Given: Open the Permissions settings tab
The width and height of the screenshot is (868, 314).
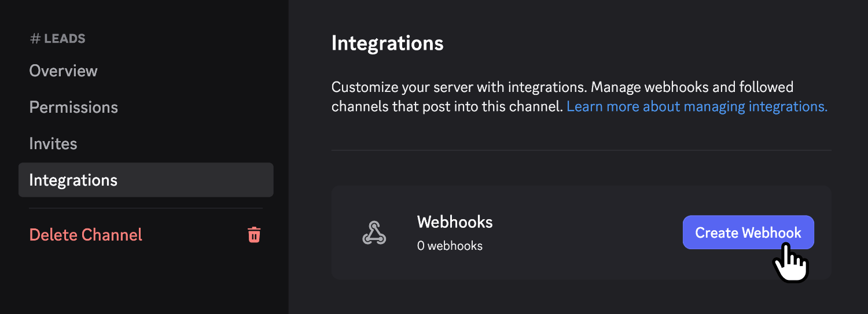Looking at the screenshot, I should 73,108.
